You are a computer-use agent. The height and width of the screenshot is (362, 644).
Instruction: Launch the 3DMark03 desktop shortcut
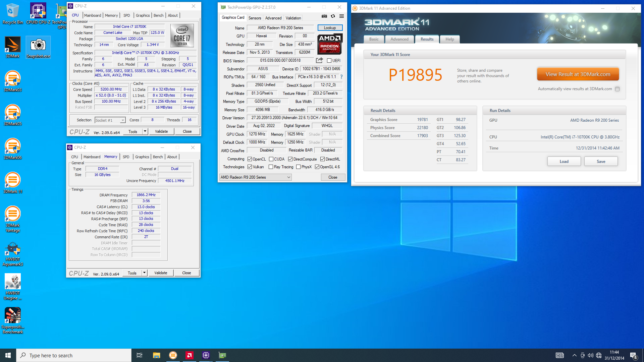pos(12,81)
